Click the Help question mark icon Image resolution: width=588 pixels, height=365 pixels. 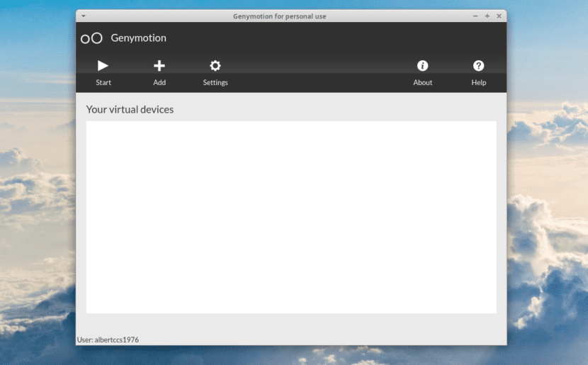479,66
